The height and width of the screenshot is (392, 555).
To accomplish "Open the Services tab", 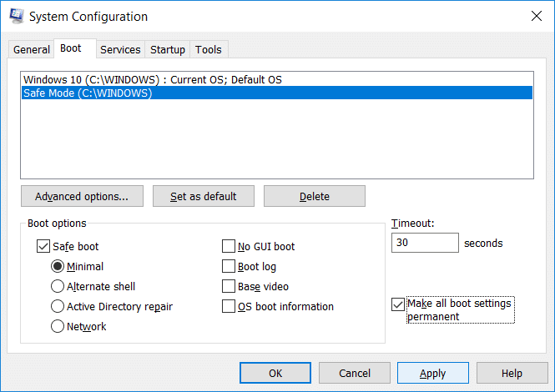I will click(x=120, y=50).
